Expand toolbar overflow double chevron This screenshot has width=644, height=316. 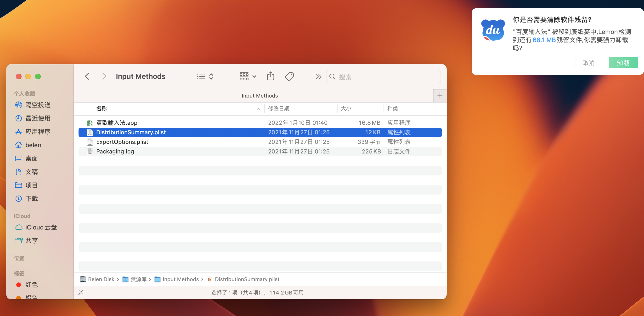point(318,77)
